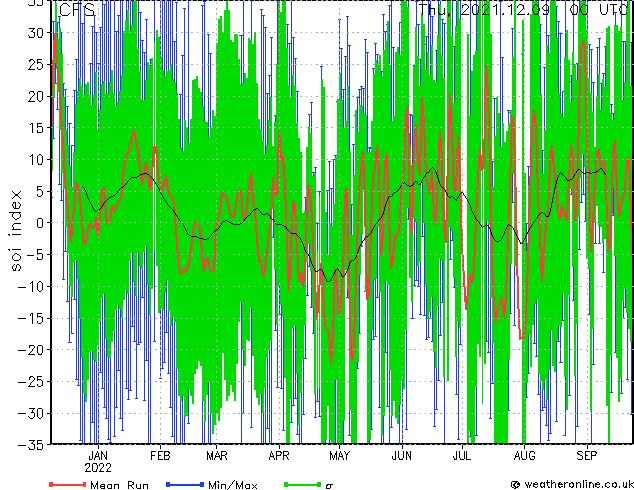This screenshot has height=490, width=634.
Task: Click the '5' y-axis value
Action: click(x=40, y=191)
